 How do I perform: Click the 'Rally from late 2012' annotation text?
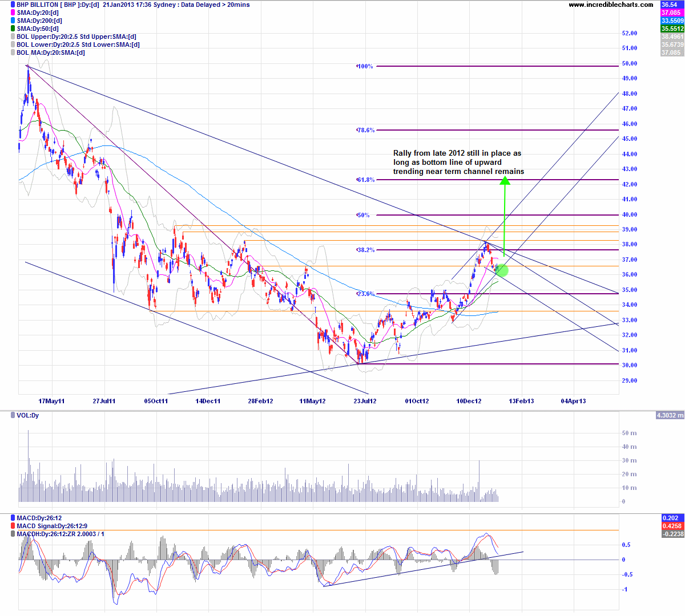coord(458,162)
